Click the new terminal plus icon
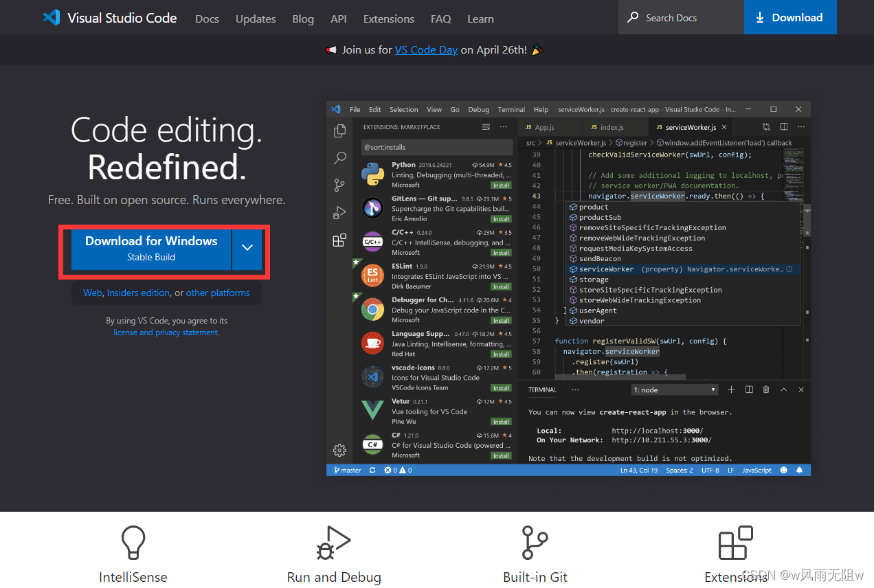This screenshot has height=588, width=874. (x=731, y=389)
